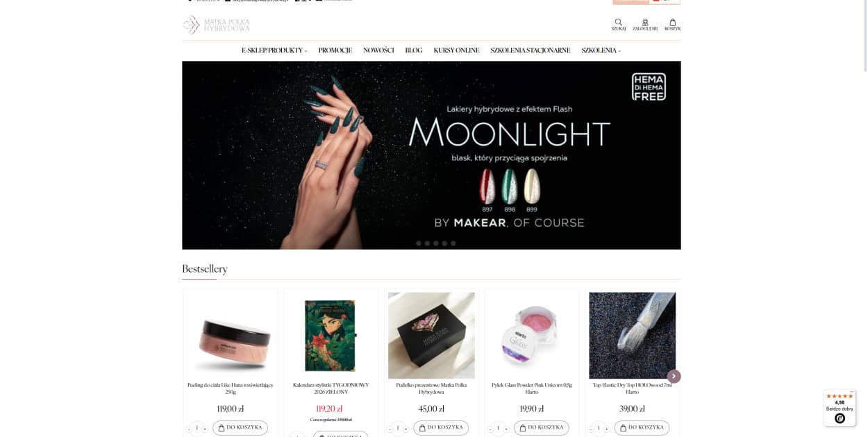Open the Koszyk cart icon
The height and width of the screenshot is (437, 868).
(x=672, y=24)
